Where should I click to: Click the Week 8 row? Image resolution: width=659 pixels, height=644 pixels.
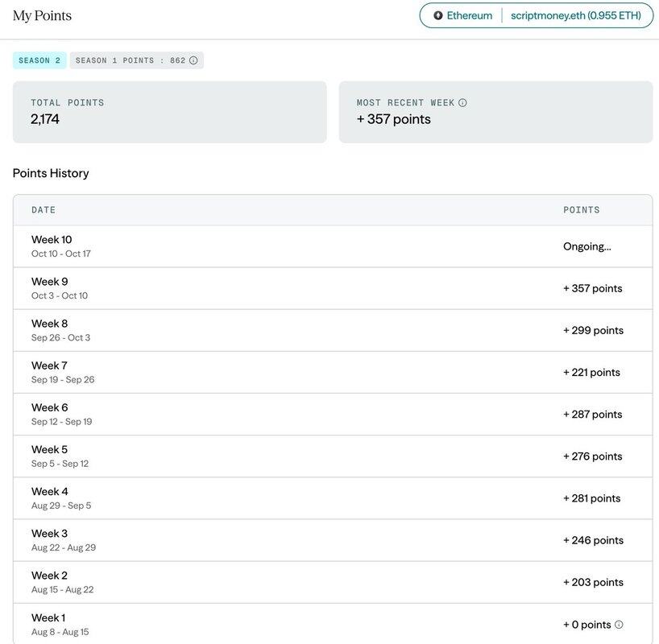pos(332,330)
